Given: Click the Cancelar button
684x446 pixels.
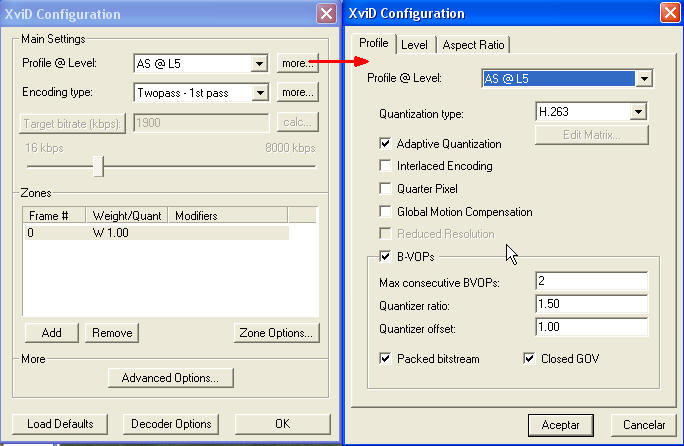Looking at the screenshot, I should point(644,425).
